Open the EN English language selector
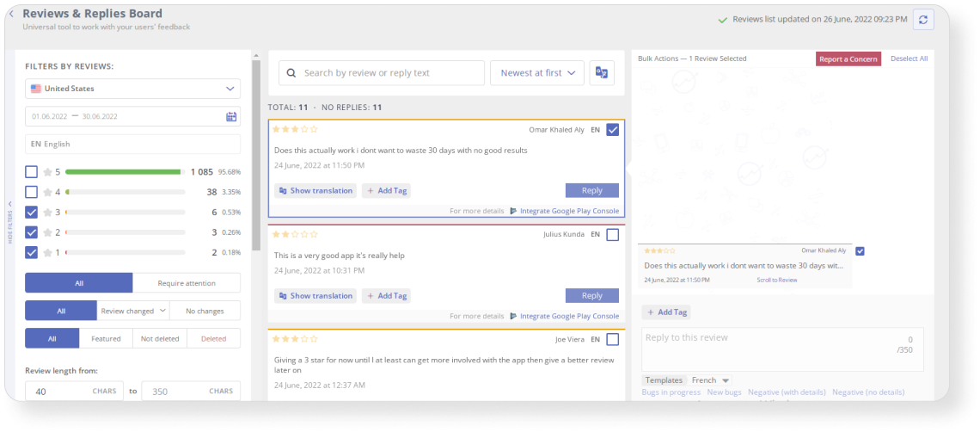Screen dimensions: 980x432 tap(132, 144)
